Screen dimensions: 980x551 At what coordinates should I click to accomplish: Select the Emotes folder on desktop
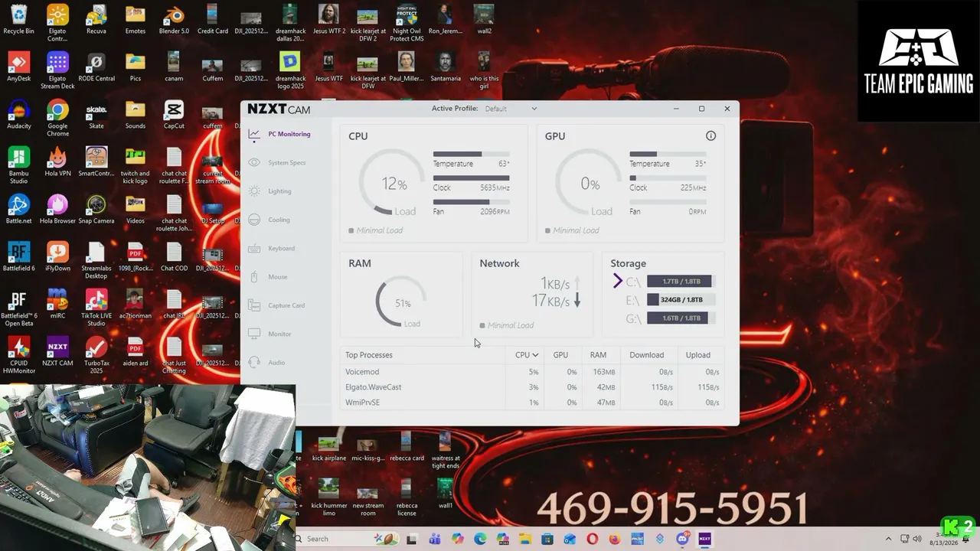pyautogui.click(x=136, y=20)
